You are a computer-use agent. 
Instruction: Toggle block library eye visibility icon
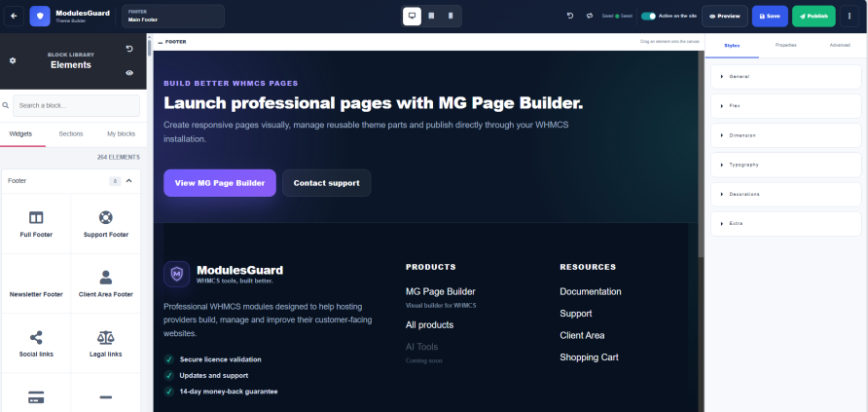(129, 72)
